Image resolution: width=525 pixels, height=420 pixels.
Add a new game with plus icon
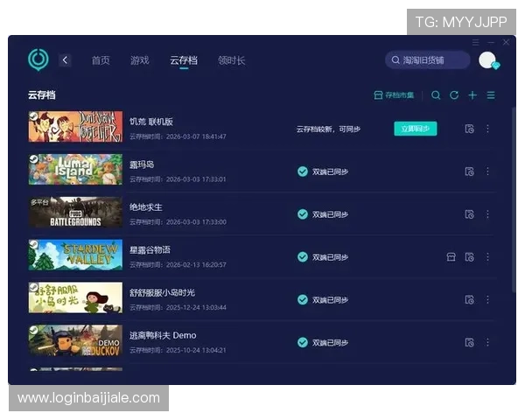[x=472, y=95]
